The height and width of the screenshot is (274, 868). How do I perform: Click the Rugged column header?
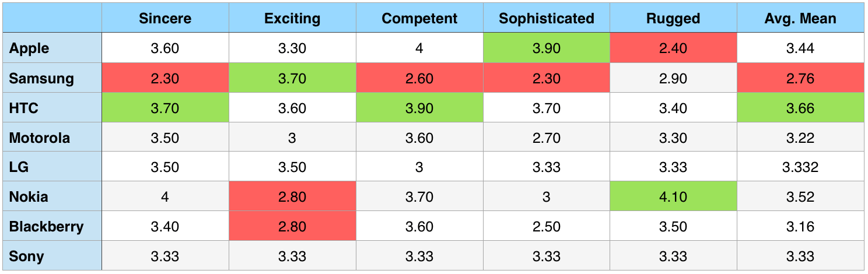pyautogui.click(x=673, y=19)
